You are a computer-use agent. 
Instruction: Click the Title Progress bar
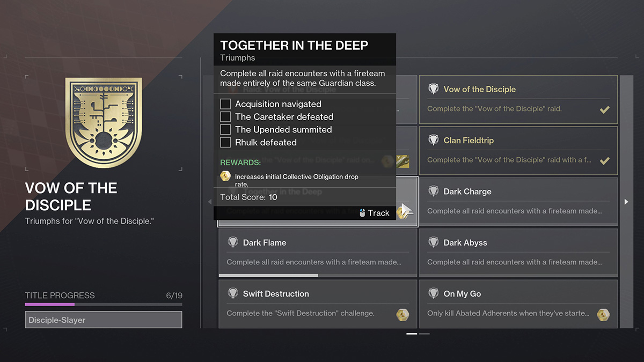coord(103,304)
